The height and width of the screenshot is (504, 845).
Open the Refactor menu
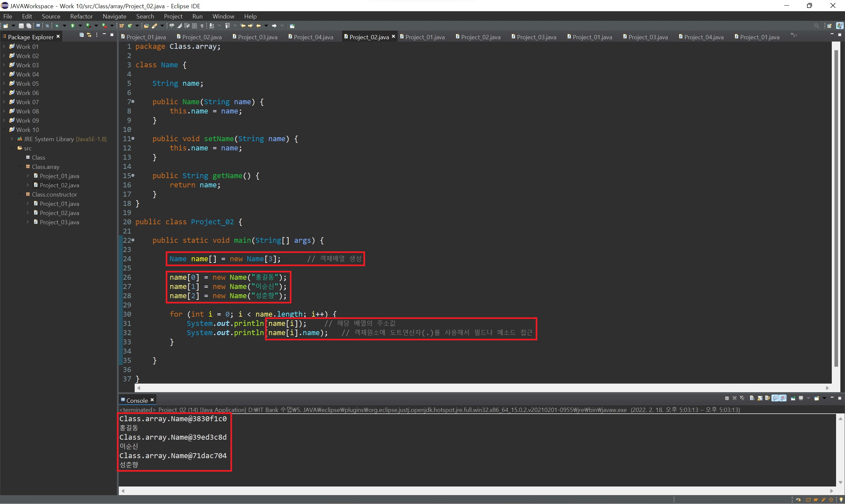pyautogui.click(x=81, y=16)
